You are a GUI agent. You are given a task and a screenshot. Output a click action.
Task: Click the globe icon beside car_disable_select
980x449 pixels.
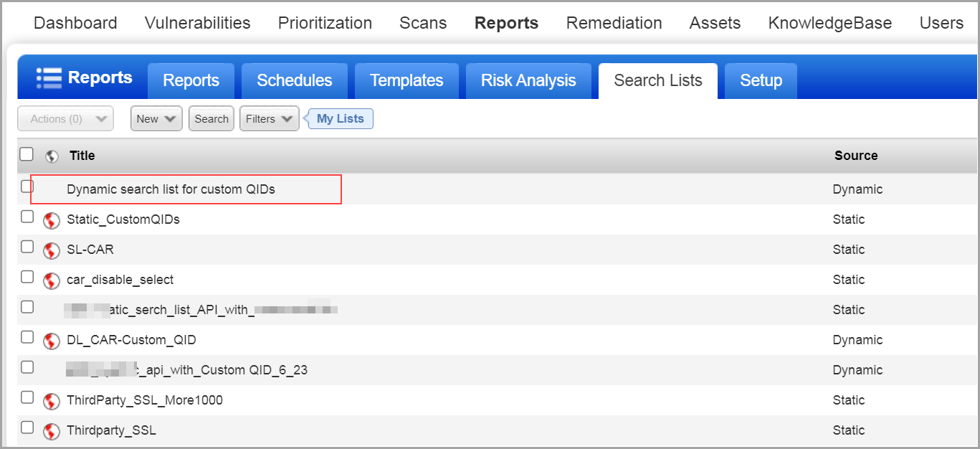pos(51,280)
